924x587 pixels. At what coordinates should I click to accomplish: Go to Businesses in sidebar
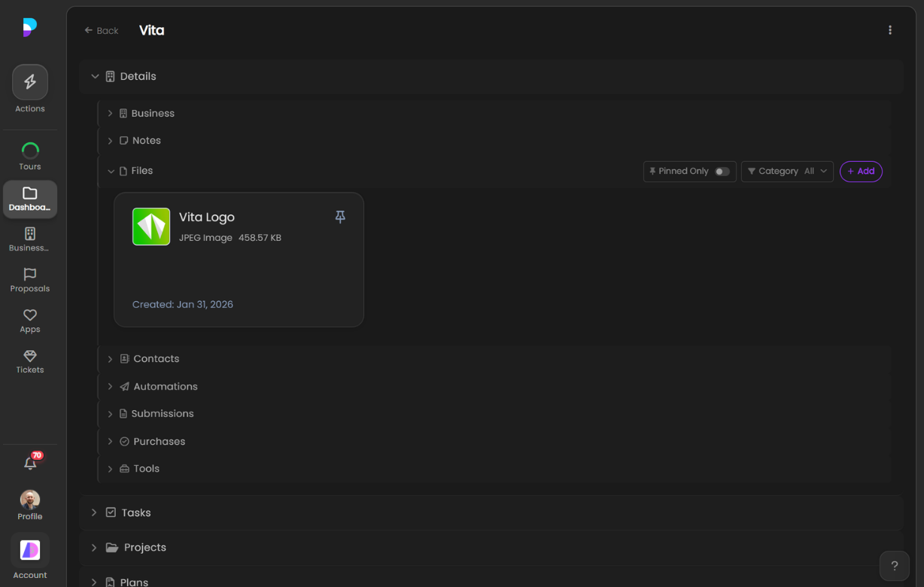tap(30, 239)
